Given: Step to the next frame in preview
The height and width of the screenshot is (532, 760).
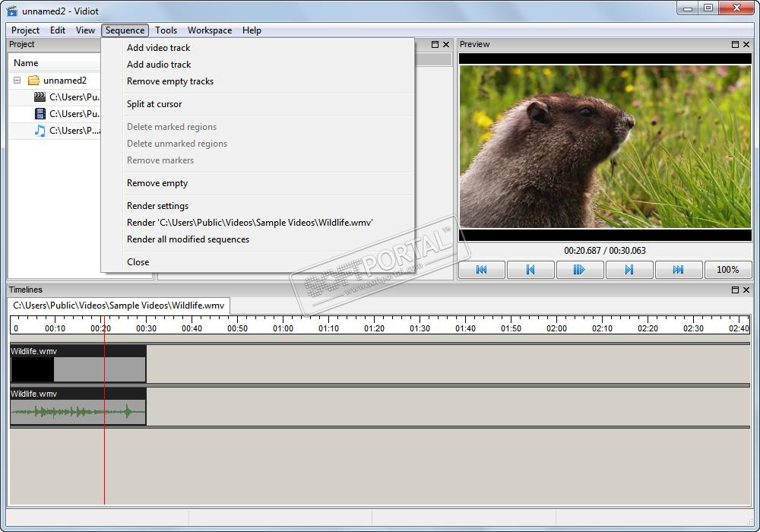Looking at the screenshot, I should click(x=629, y=270).
